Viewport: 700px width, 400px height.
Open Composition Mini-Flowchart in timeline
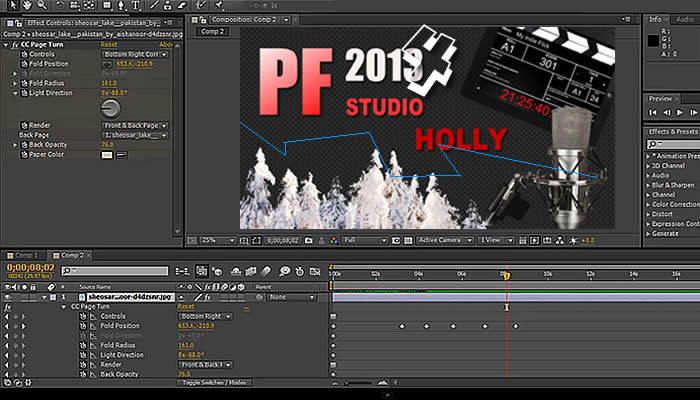[x=182, y=271]
